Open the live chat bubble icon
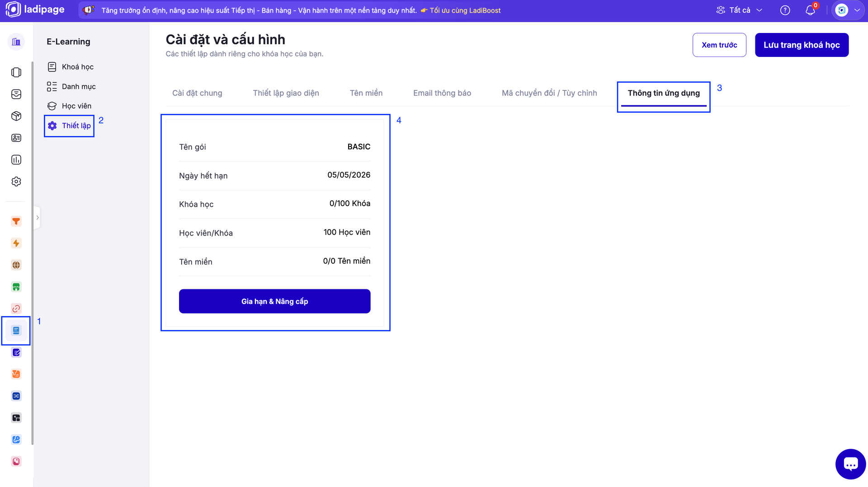Viewport: 868px width, 487px height. coord(850,464)
